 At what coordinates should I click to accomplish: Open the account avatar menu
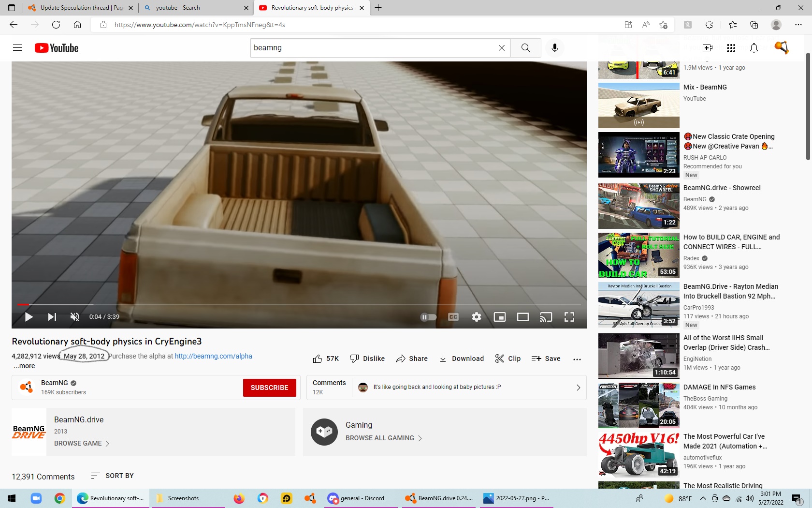[781, 48]
